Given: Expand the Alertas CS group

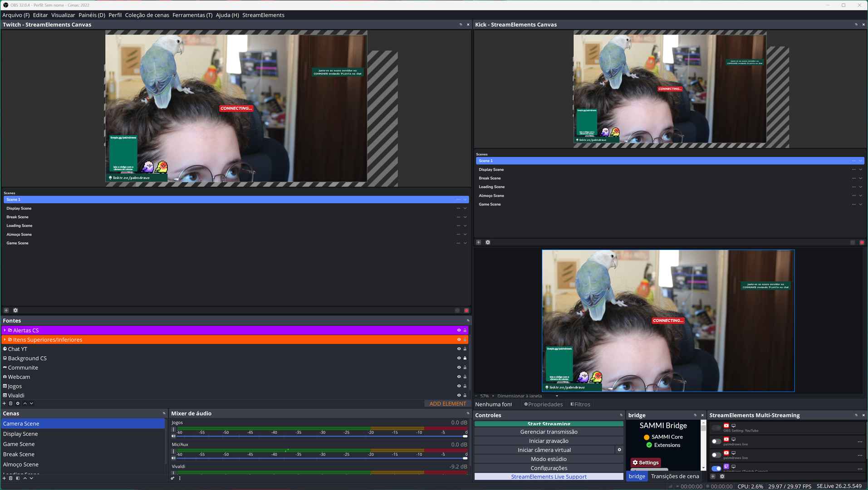Looking at the screenshot, I should tap(5, 330).
